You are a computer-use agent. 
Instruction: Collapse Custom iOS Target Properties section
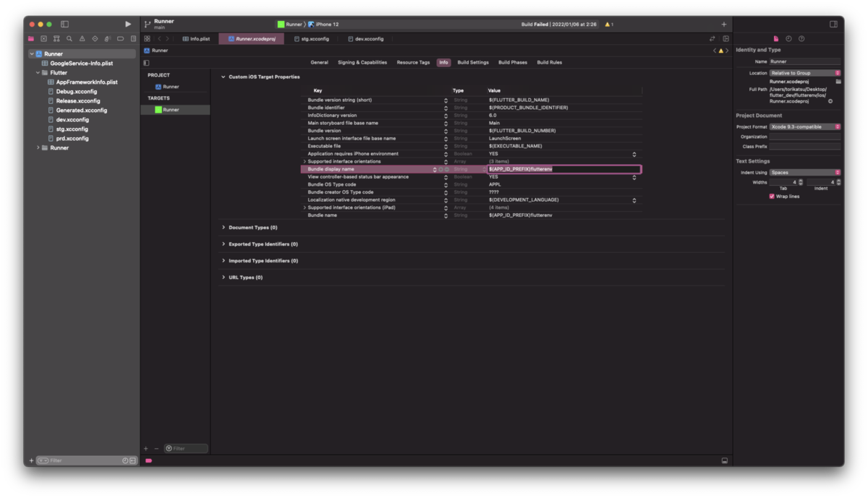[223, 77]
